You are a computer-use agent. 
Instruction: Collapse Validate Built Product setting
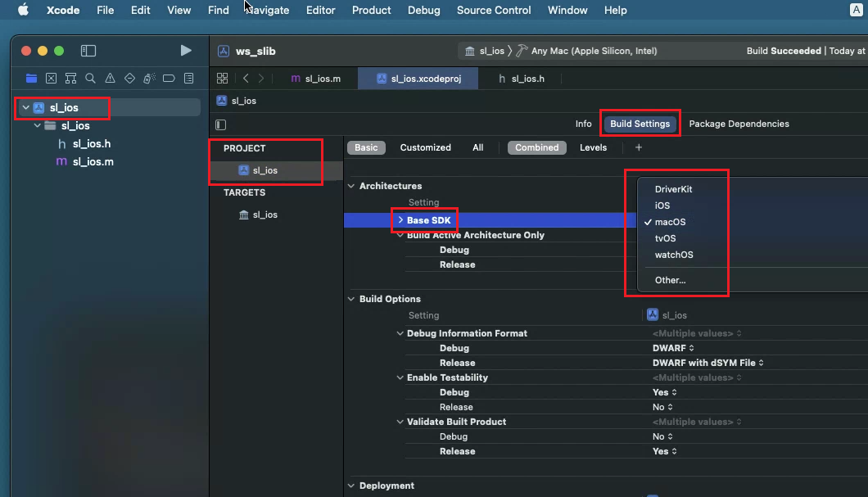pyautogui.click(x=400, y=422)
